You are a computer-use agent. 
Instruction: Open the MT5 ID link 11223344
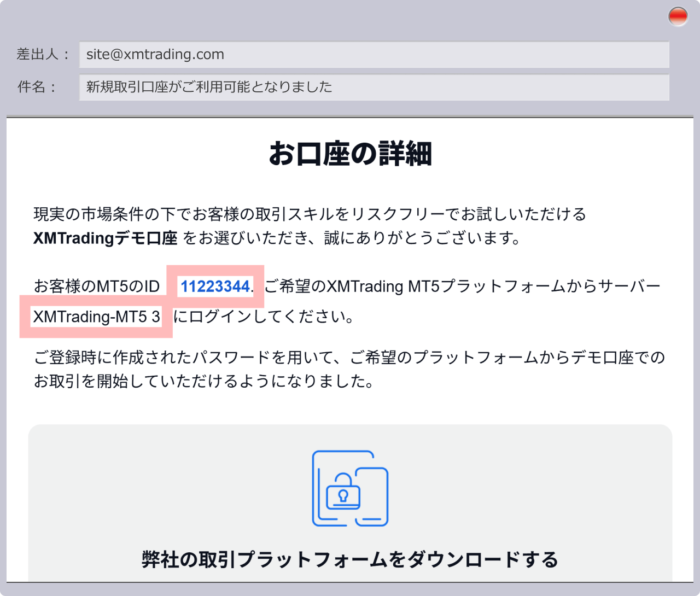pyautogui.click(x=215, y=287)
